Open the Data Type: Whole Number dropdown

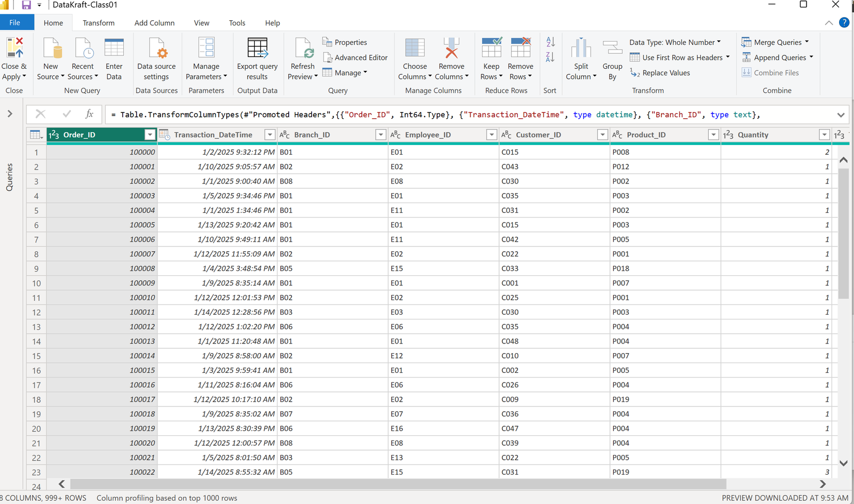coord(675,42)
